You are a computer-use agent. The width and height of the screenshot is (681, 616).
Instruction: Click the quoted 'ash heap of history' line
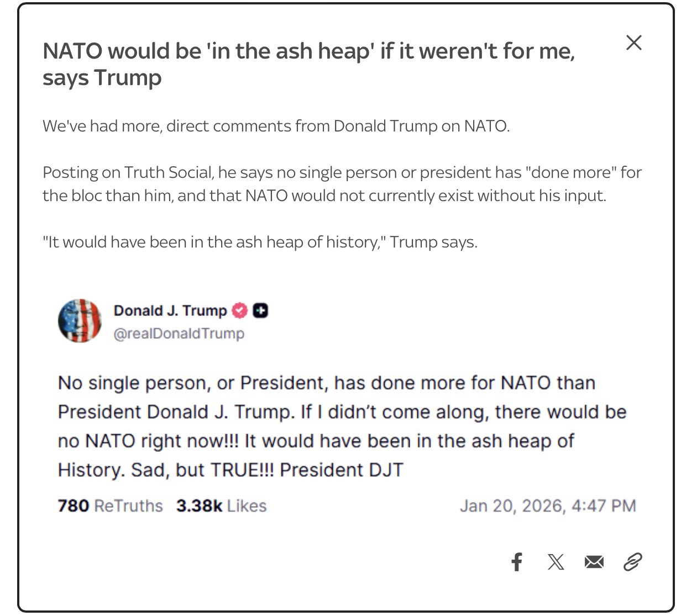tap(260, 242)
